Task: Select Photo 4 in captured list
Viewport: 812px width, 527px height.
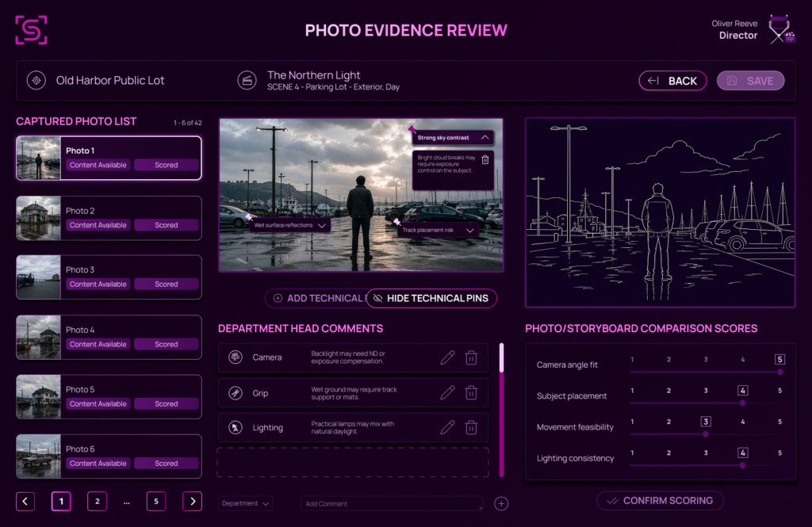Action: [109, 337]
